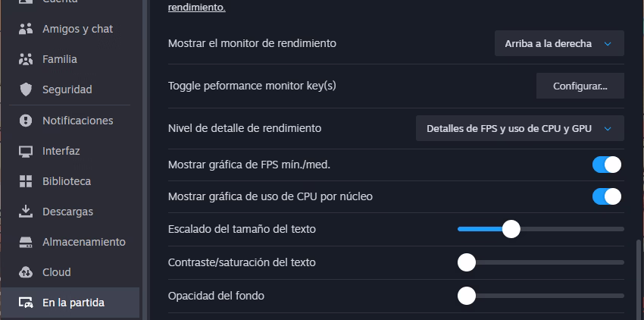
Task: Click the Descargas download arrow icon
Action: [26, 212]
